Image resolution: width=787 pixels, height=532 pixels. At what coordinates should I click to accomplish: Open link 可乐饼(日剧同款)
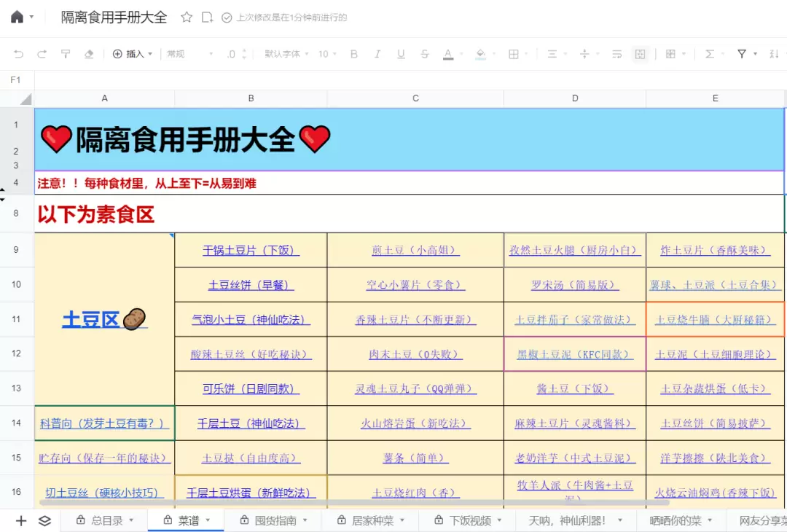pos(251,388)
